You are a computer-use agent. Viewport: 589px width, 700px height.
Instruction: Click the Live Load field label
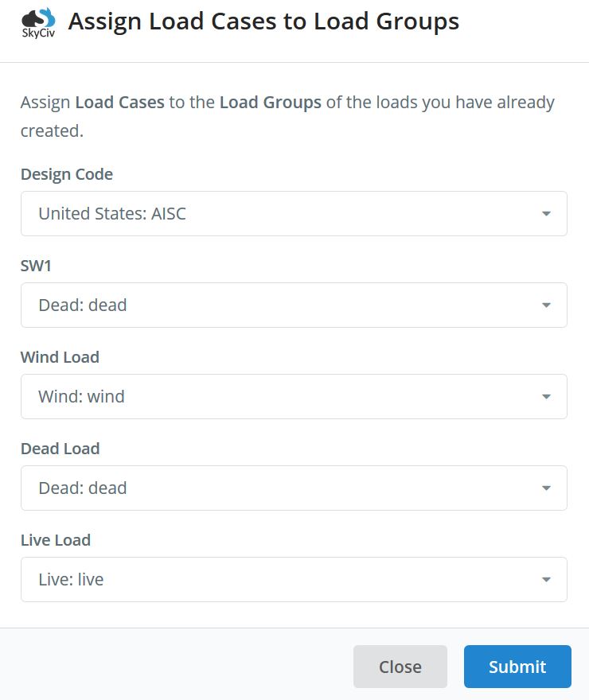click(x=56, y=541)
